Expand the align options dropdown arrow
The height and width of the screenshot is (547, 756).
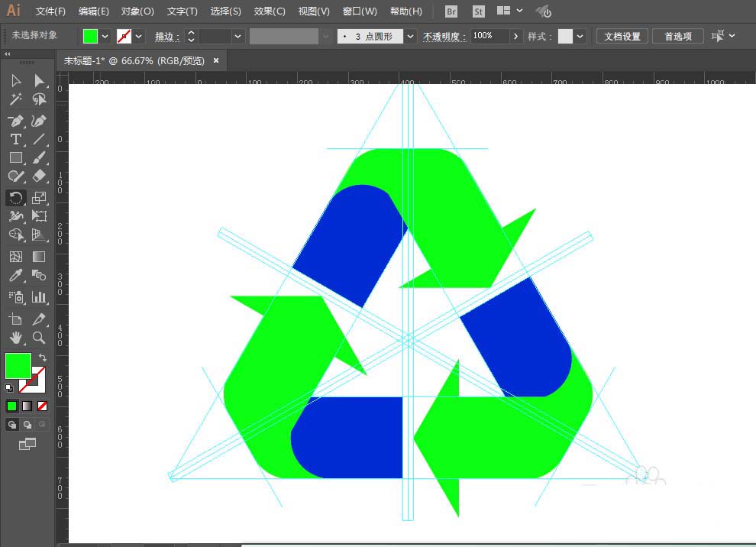tap(732, 36)
